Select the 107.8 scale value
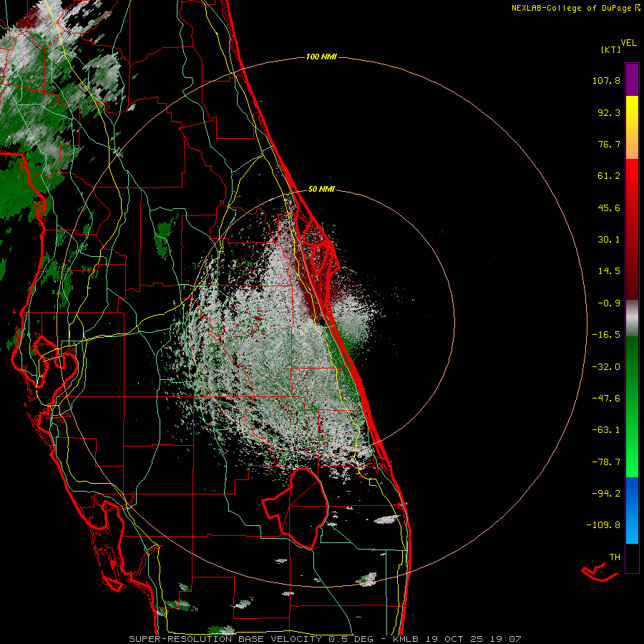This screenshot has height=644, width=644. 606,80
